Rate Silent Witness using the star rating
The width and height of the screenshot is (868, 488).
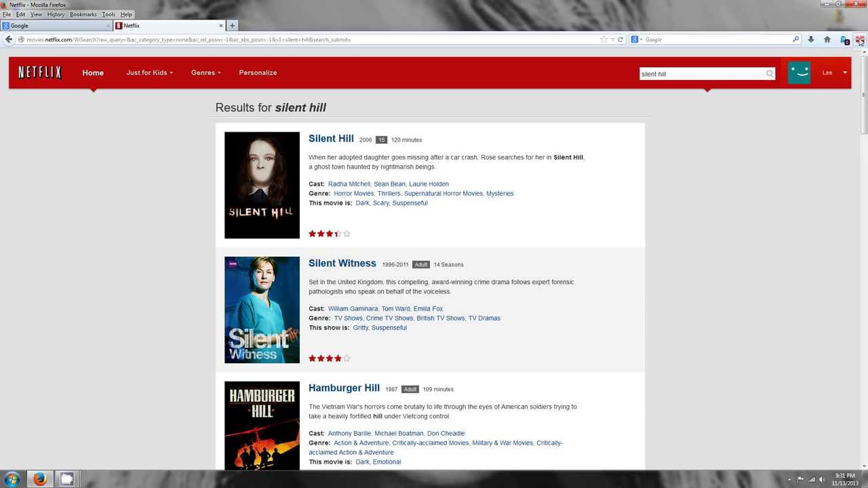[329, 359]
